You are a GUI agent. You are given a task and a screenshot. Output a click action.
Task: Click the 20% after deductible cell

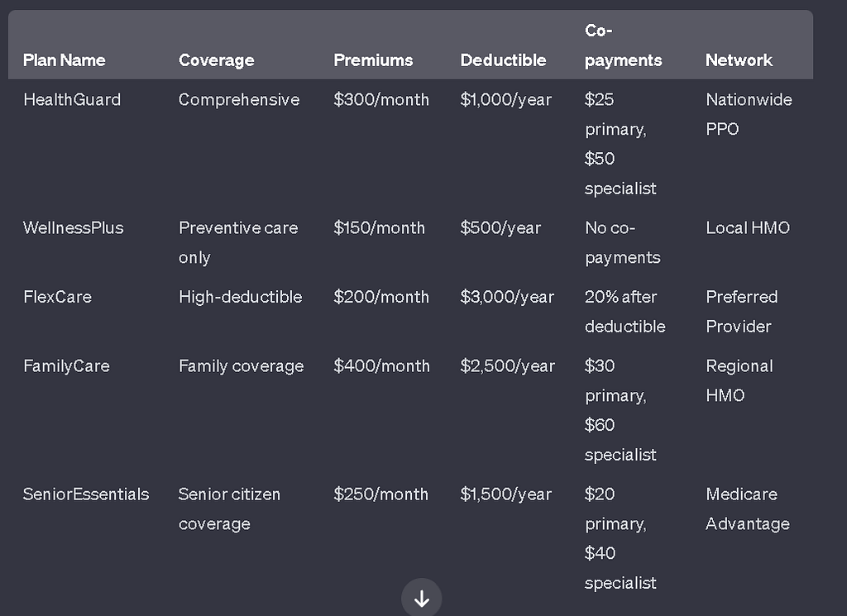click(x=624, y=312)
